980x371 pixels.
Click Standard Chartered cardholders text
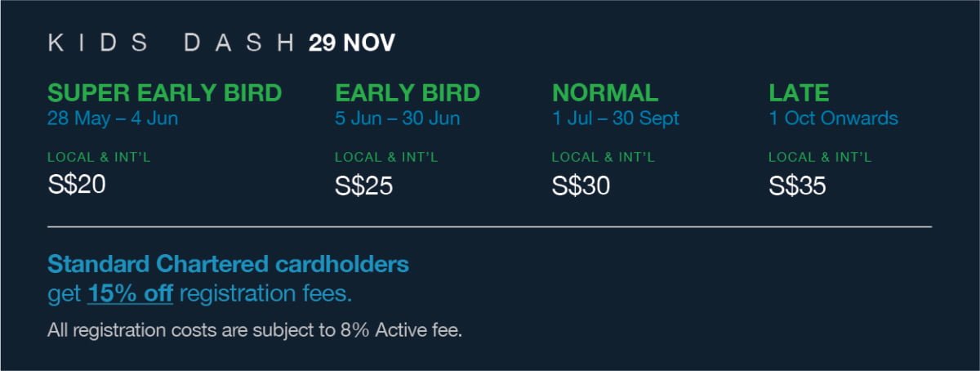[x=229, y=265]
